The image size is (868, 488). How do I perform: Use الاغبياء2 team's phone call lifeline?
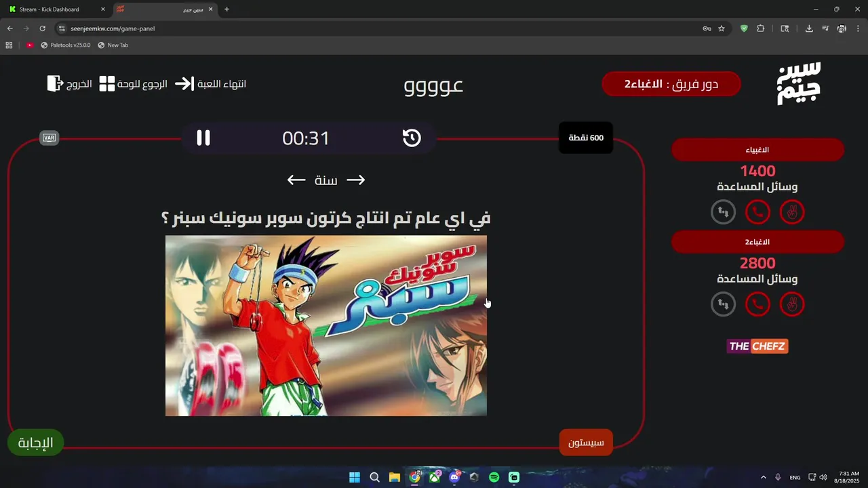(x=757, y=304)
